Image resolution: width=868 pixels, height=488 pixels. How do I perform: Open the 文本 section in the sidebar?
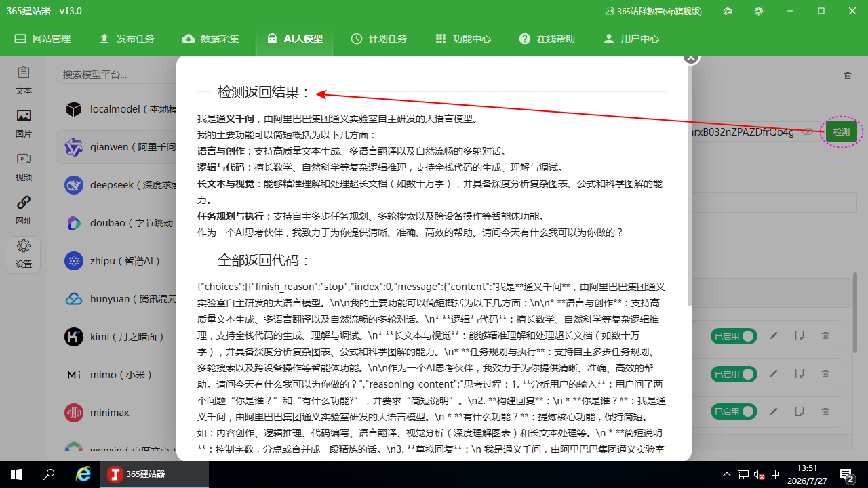click(24, 81)
